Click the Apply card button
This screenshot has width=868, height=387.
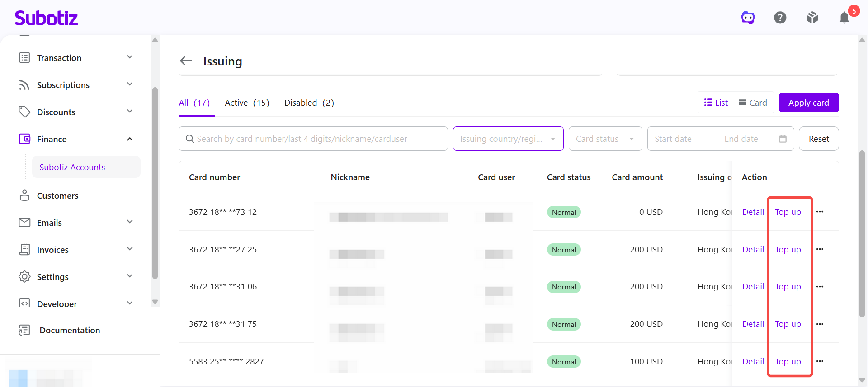coord(809,103)
